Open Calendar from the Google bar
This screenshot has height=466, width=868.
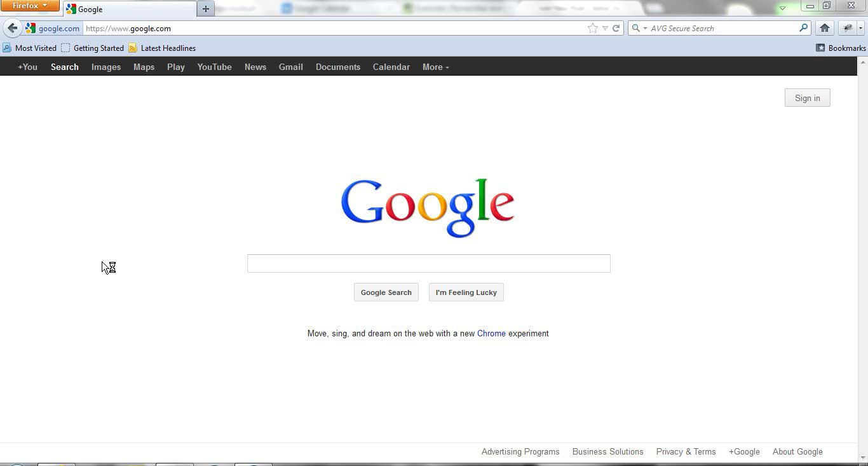click(x=391, y=67)
